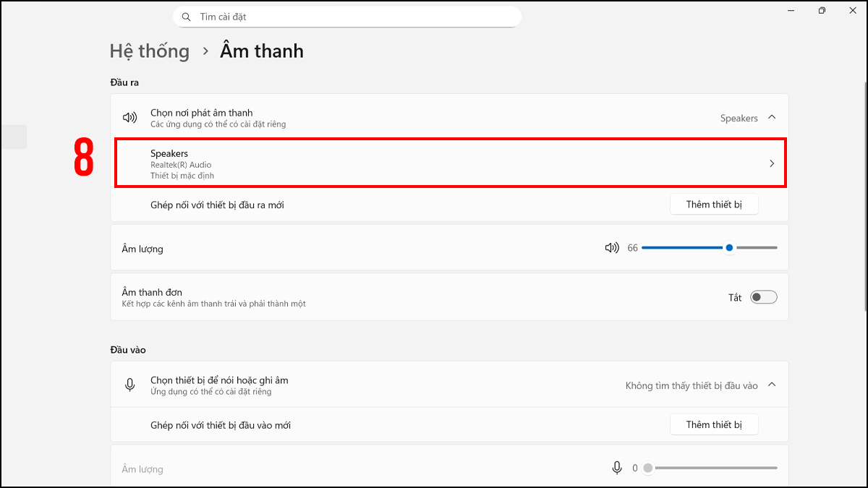Toggle the Âm thanh đơn switch

[x=763, y=297]
